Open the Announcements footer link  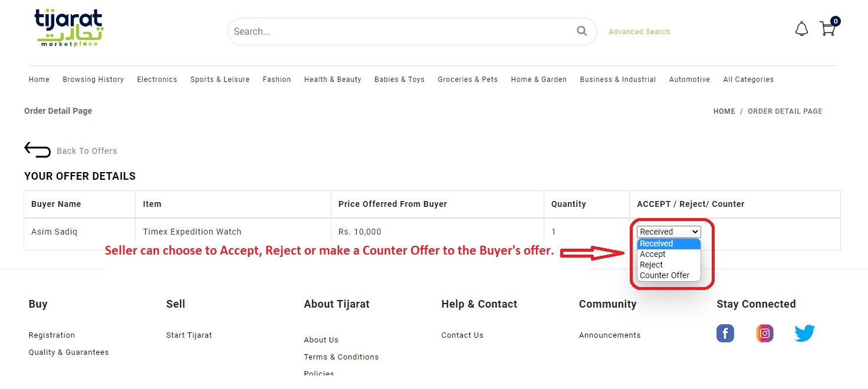[x=610, y=335]
